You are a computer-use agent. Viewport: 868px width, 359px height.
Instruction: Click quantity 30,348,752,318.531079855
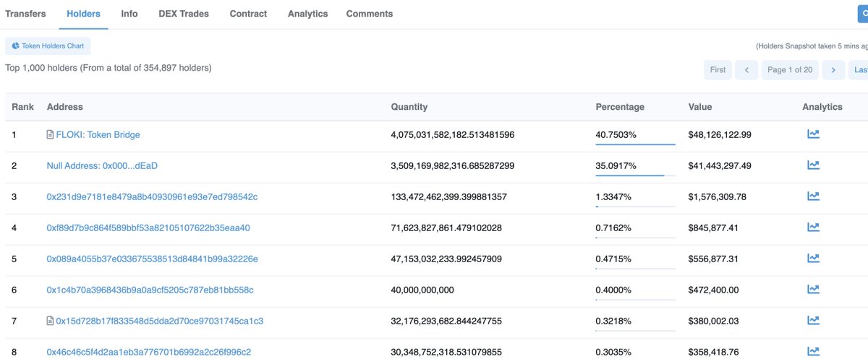(446, 352)
